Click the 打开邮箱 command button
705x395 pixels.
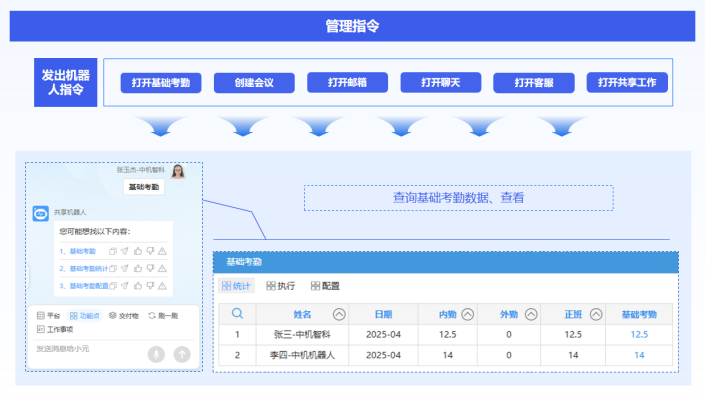(x=347, y=83)
